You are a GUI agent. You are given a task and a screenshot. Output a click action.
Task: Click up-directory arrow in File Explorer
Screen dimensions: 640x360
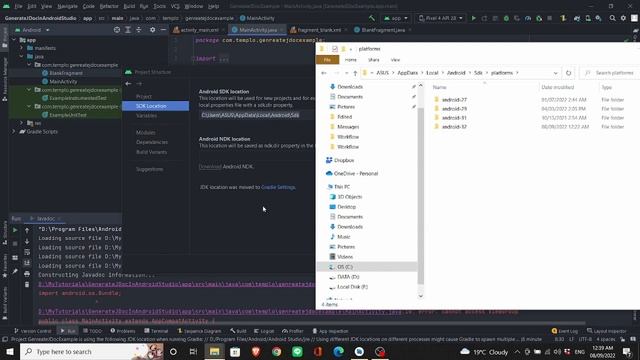[355, 73]
